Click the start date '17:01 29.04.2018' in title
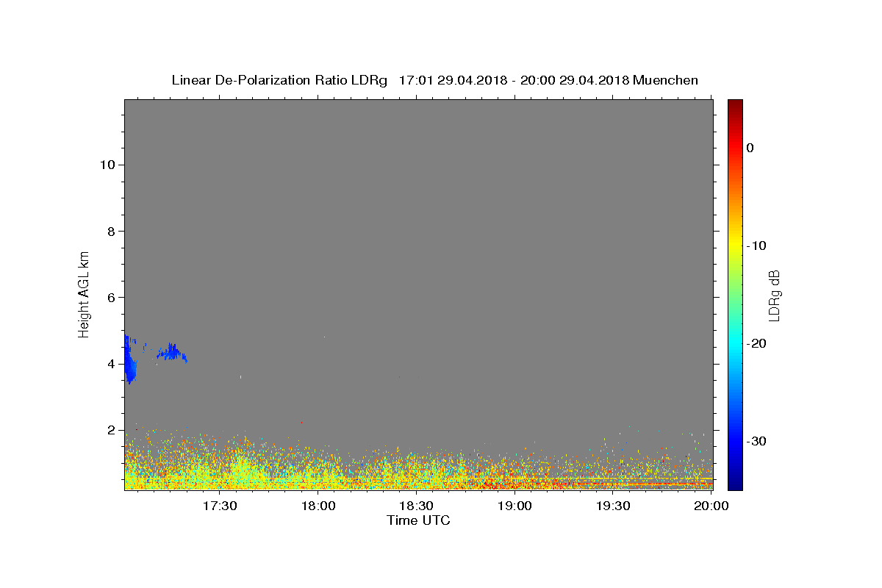Viewport: 882px width, 588px height. point(452,80)
